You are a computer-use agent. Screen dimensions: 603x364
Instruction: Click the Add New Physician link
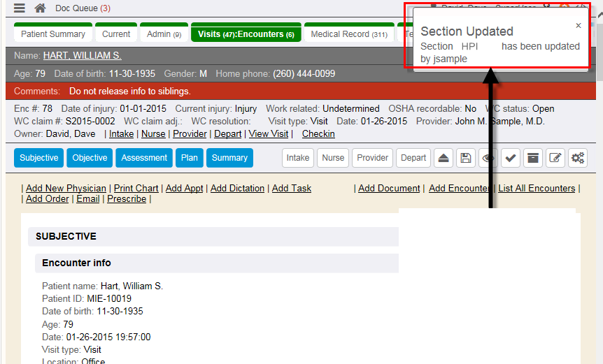point(66,188)
